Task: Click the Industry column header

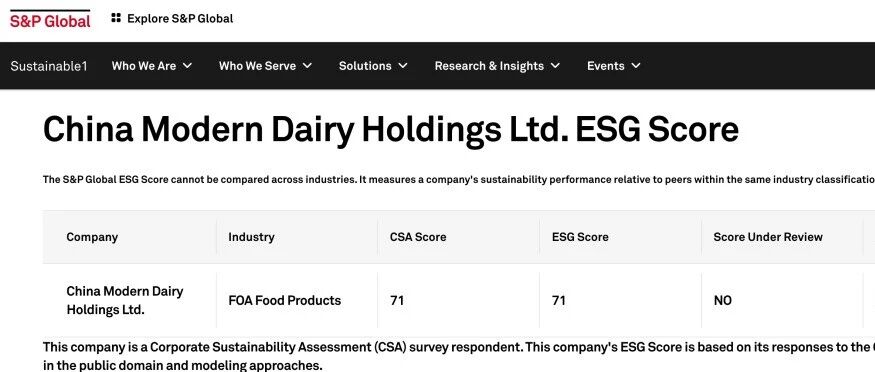Action: click(251, 237)
